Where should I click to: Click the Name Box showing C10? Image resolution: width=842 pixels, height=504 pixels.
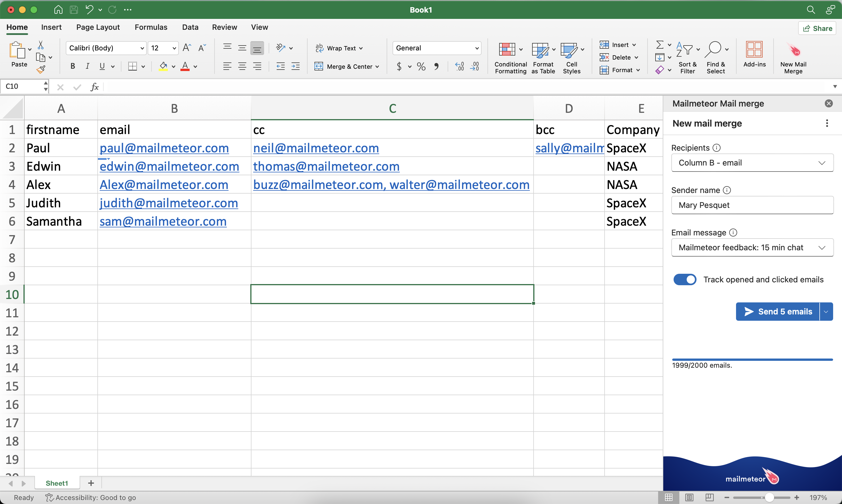[22, 86]
